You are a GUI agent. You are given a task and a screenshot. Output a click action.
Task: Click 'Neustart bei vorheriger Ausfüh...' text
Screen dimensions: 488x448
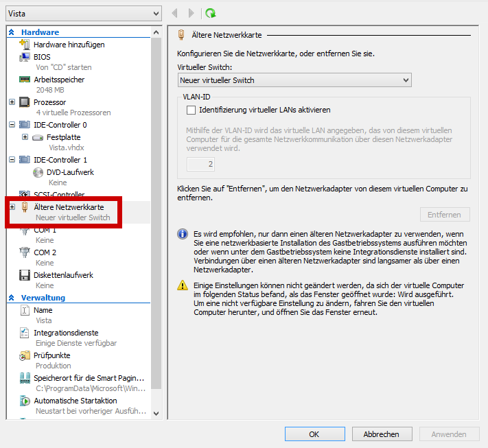point(91,411)
